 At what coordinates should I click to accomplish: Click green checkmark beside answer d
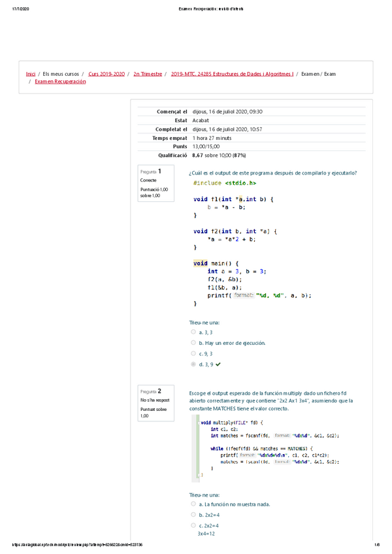point(218,365)
